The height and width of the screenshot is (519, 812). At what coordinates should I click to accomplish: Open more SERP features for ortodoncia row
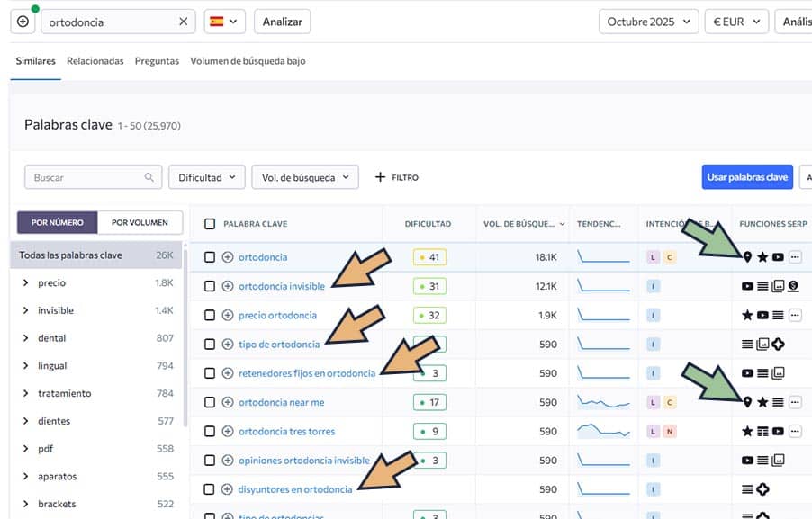click(794, 257)
